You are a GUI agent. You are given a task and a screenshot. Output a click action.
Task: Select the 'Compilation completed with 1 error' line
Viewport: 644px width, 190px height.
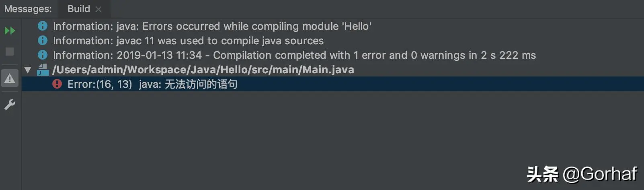tap(294, 55)
